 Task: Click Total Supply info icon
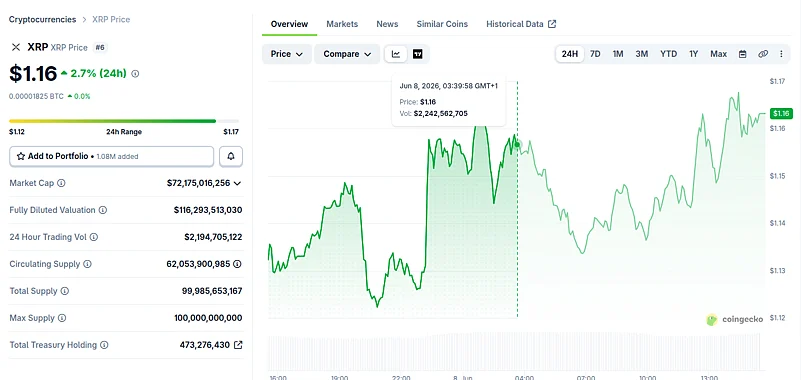click(x=65, y=291)
